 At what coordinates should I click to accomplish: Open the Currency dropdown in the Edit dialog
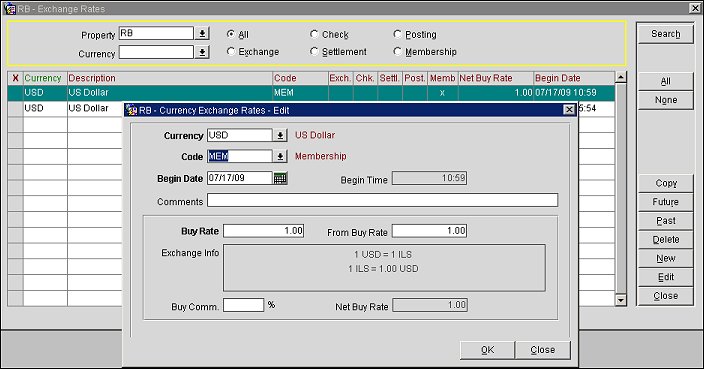(280, 135)
